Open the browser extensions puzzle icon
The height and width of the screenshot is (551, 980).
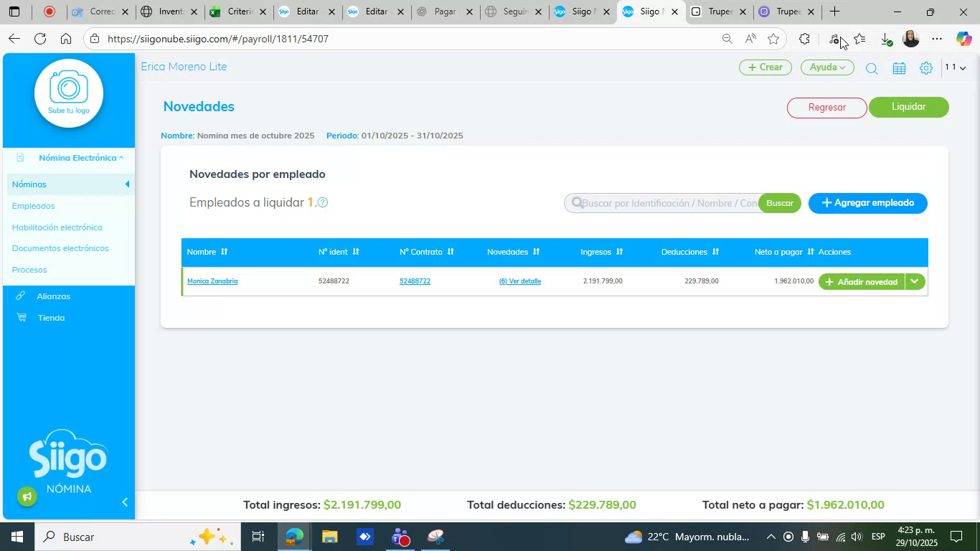pos(804,39)
